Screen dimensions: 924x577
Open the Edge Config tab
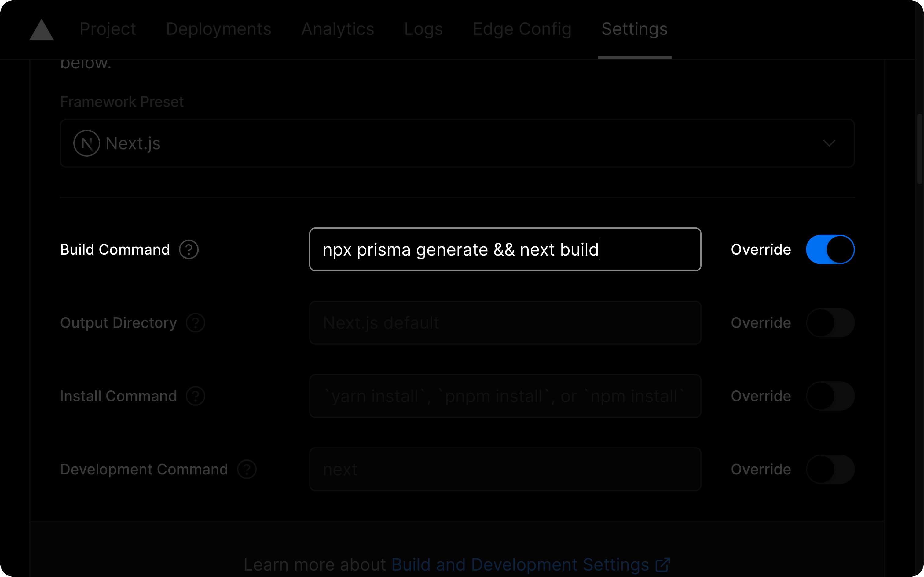(522, 29)
